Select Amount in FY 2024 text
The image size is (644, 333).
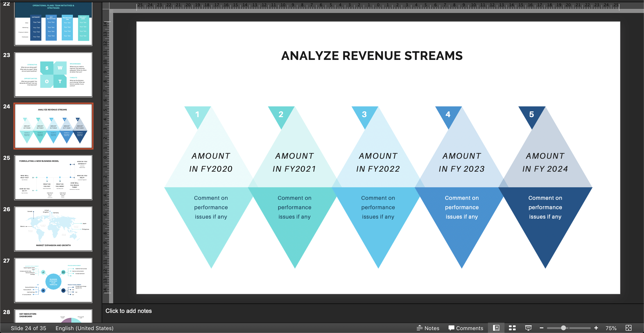[x=545, y=162]
